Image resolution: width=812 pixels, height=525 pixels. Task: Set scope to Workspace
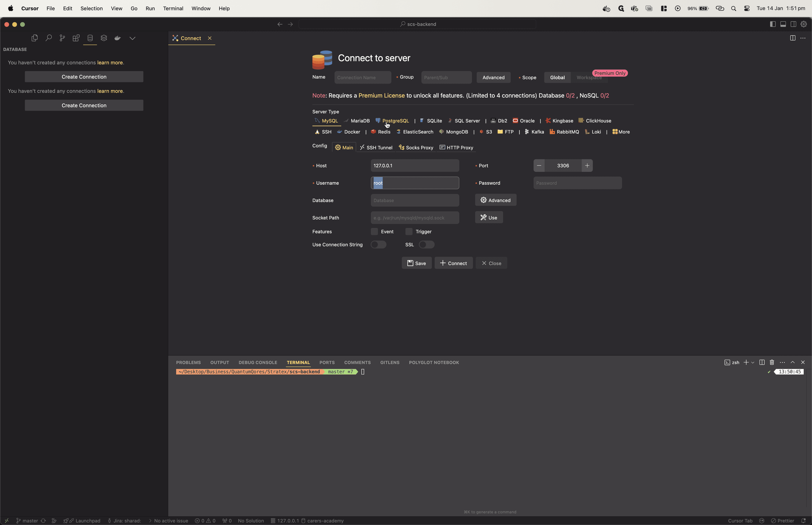[x=589, y=78]
